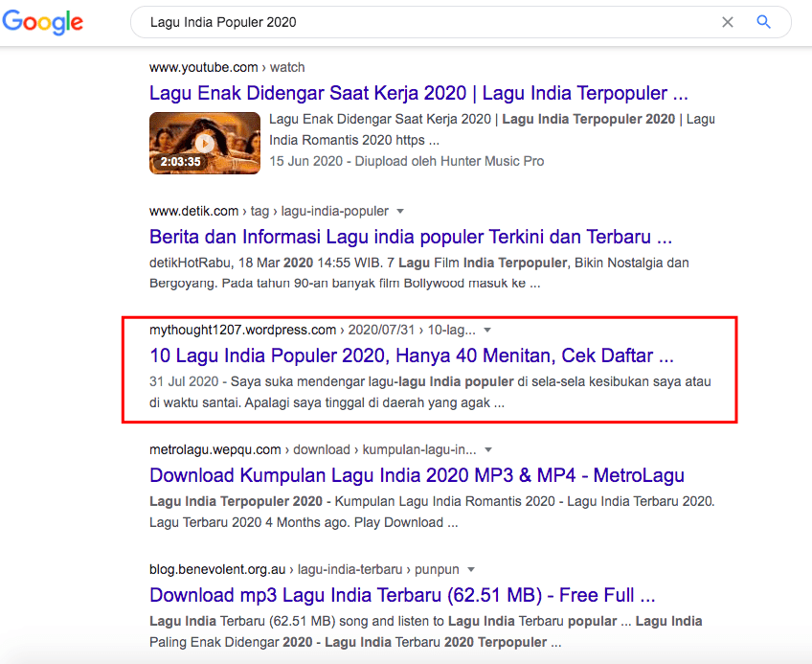Select the magnifier icon to re-run the search

(763, 21)
